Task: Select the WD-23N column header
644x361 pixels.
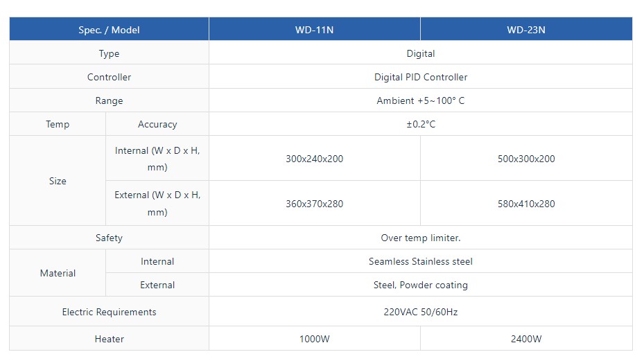Action: click(526, 30)
